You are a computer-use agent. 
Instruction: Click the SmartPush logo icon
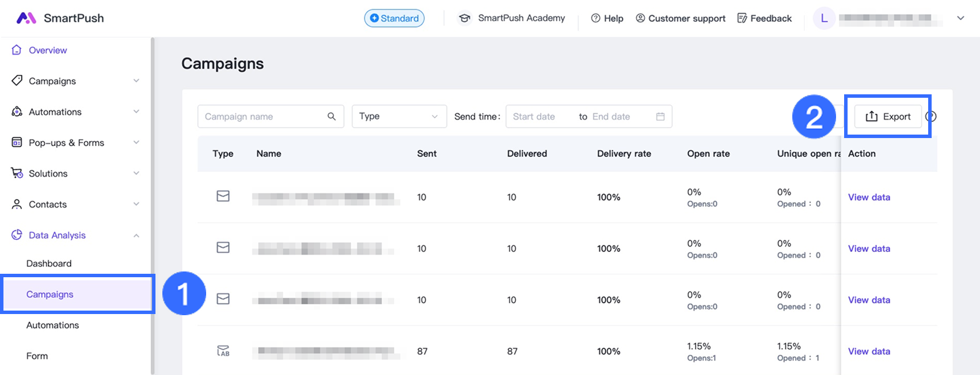pyautogui.click(x=26, y=18)
